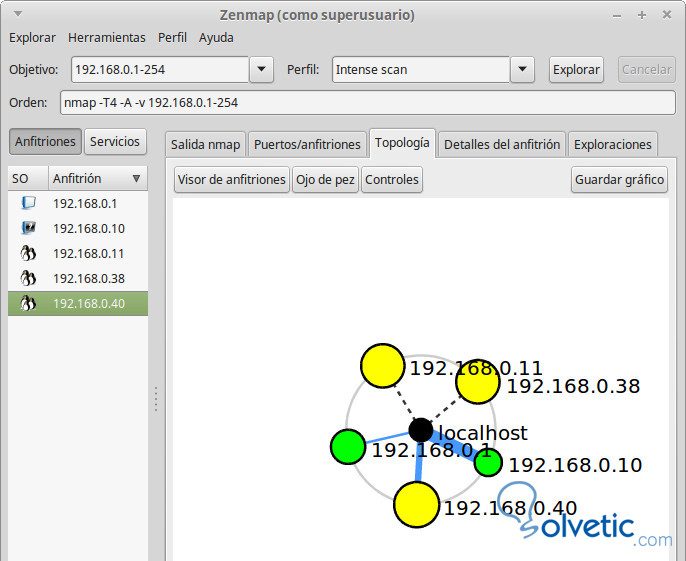Select highlighted host row 192.168.0.40

point(78,303)
